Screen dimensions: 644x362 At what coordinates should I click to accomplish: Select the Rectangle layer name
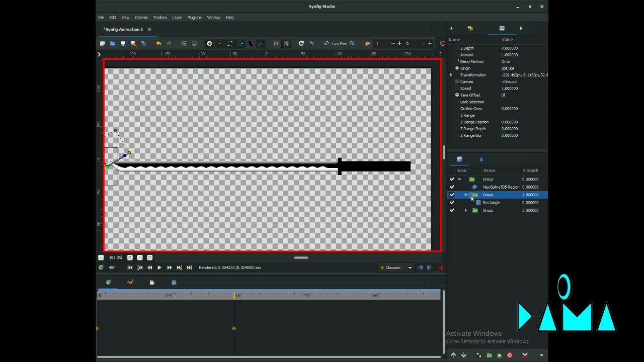tap(491, 203)
